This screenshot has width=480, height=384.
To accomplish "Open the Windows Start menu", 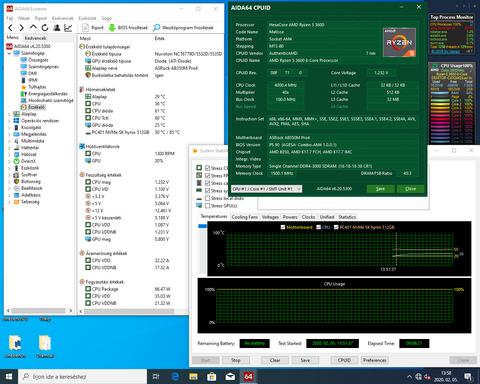I will coord(9,377).
